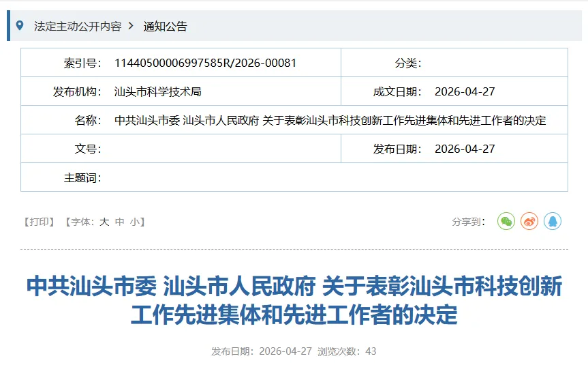This screenshot has width=588, height=365.
Task: Click the 【打印】 print button
Action: point(39,222)
